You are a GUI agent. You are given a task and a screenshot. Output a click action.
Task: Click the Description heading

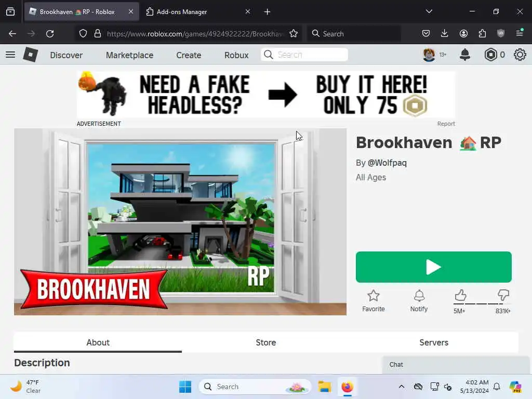pos(42,363)
